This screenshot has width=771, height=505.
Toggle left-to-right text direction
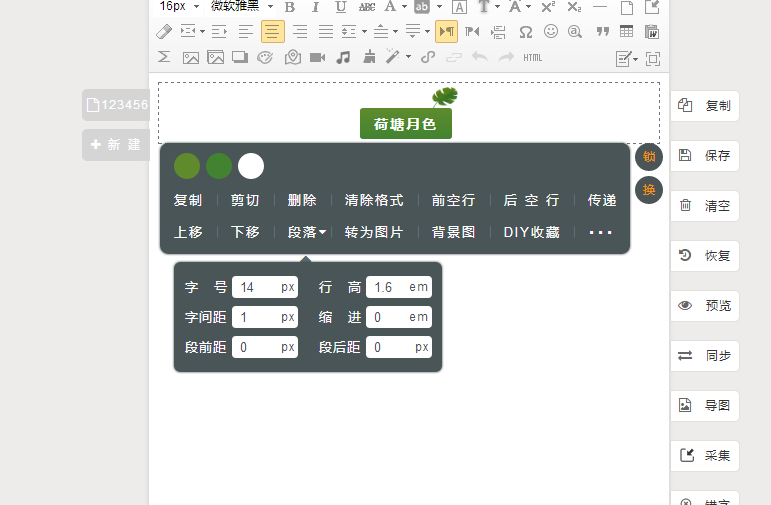(446, 32)
